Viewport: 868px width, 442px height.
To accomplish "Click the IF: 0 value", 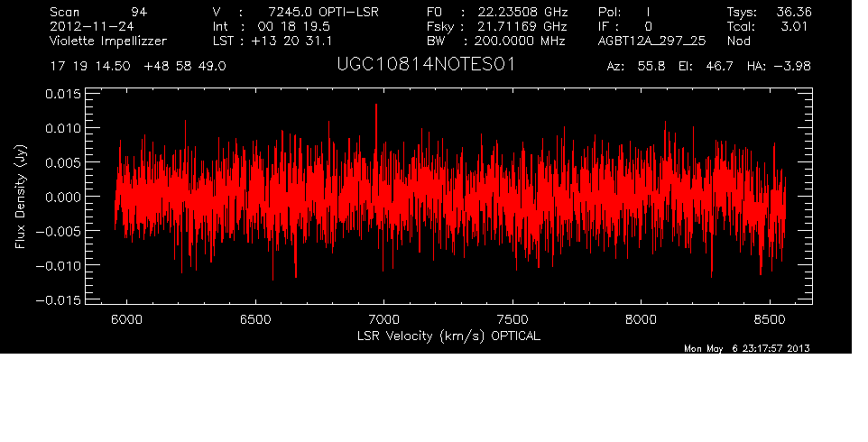I will tap(648, 26).
